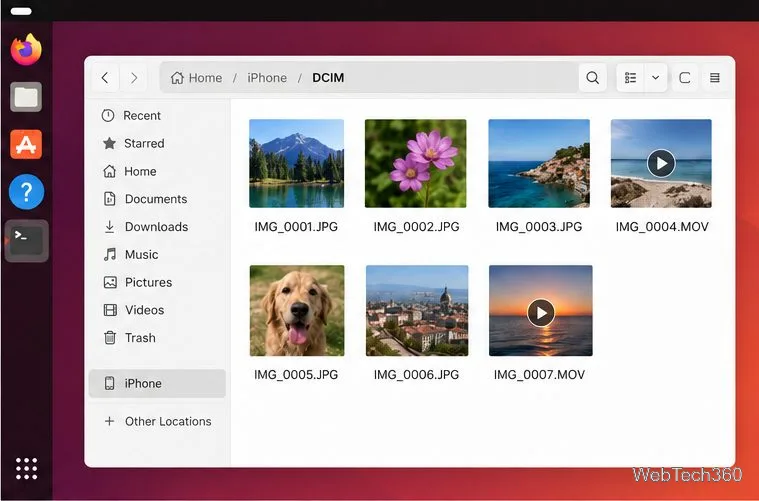Open Videos in the sidebar
The width and height of the screenshot is (759, 501).
point(157,310)
